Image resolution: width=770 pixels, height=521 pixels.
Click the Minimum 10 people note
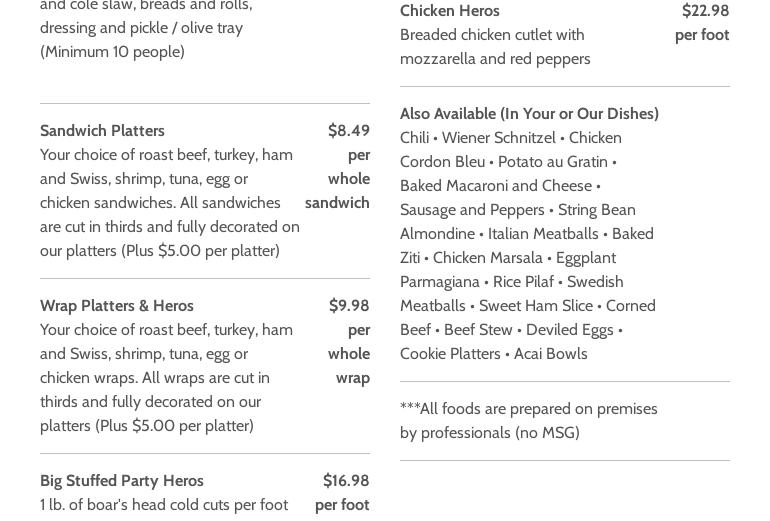[x=112, y=52]
